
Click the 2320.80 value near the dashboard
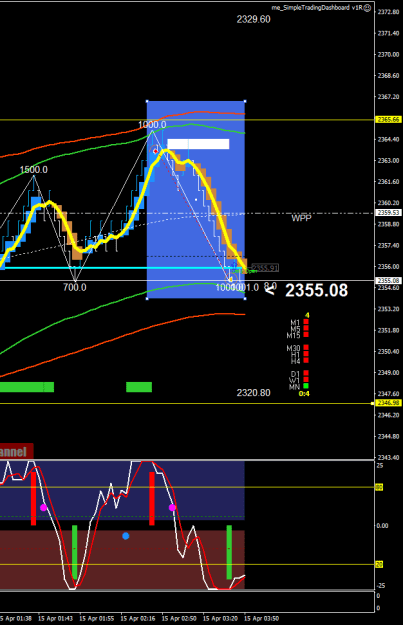point(254,393)
